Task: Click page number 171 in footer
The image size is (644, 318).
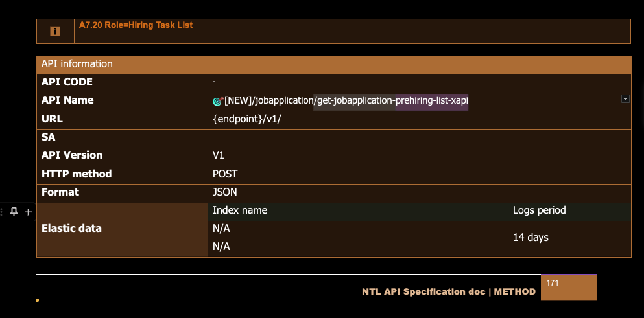Action: coord(553,283)
